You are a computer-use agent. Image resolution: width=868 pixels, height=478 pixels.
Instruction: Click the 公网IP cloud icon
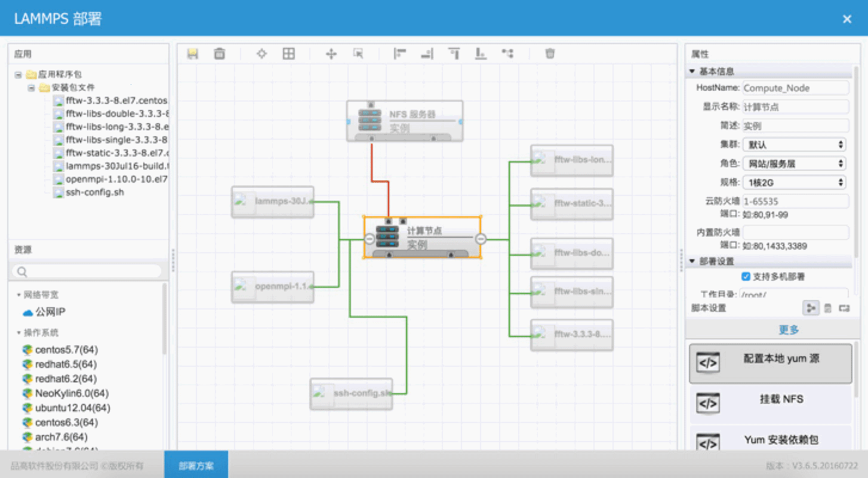[27, 312]
